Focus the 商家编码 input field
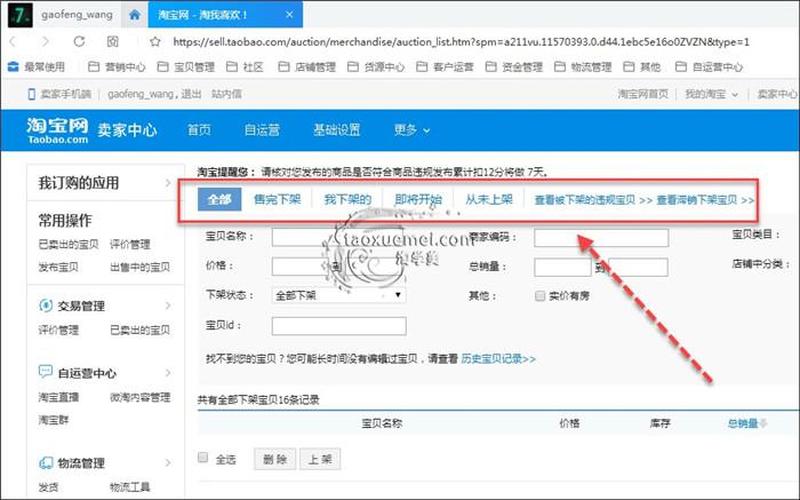 point(601,238)
